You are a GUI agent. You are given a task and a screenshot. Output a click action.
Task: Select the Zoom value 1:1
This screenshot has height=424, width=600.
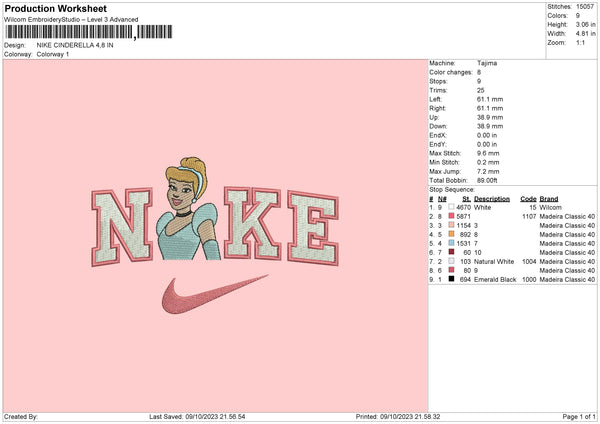point(580,42)
